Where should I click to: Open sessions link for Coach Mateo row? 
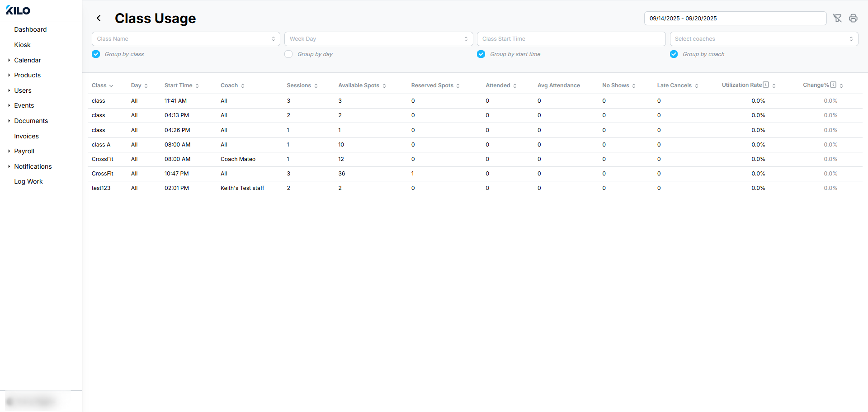coord(288,159)
